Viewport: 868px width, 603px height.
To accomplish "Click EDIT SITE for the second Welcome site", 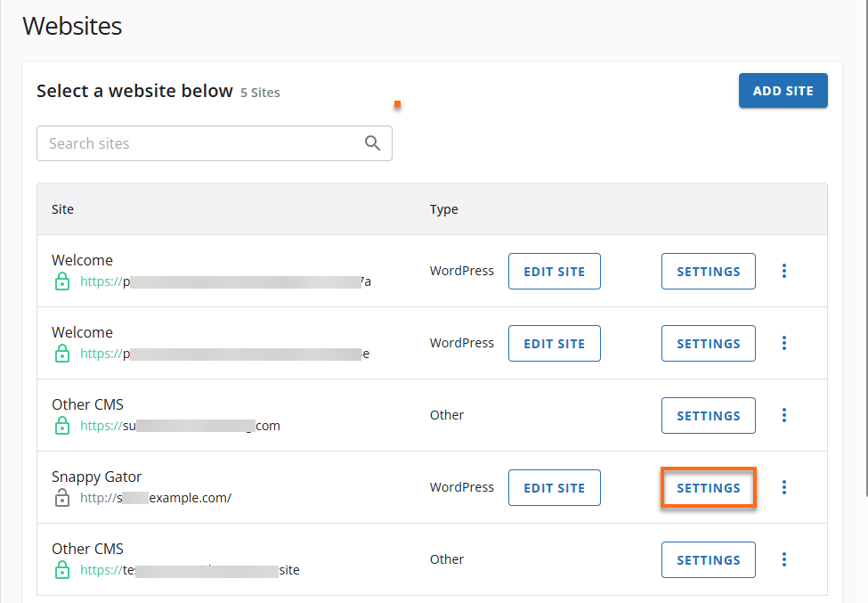I will 554,343.
